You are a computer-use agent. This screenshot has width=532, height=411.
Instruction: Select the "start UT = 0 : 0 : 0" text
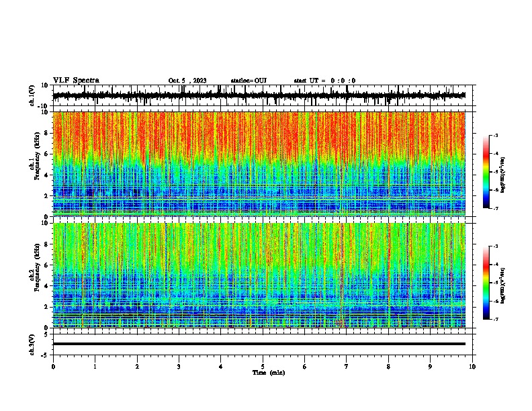coord(324,81)
